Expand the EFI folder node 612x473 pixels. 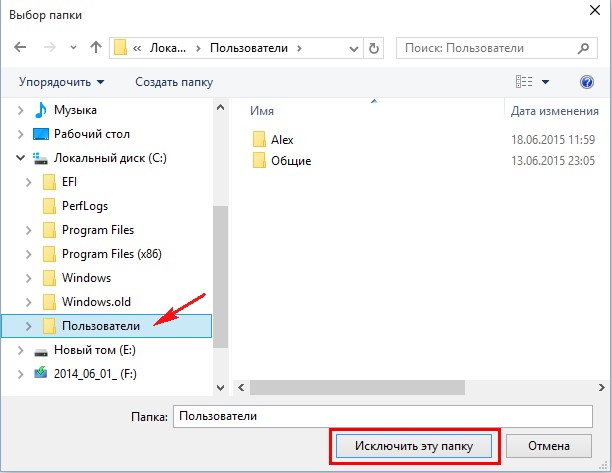click(x=28, y=182)
